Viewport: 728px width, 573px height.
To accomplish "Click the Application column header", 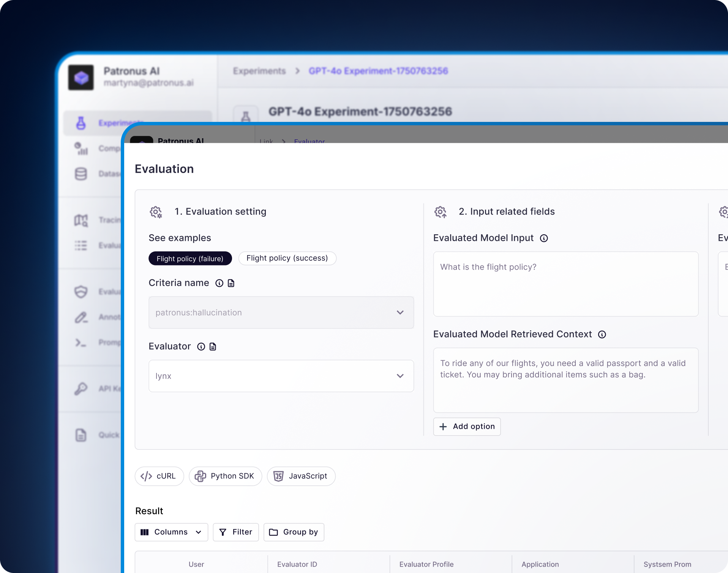I will [540, 564].
